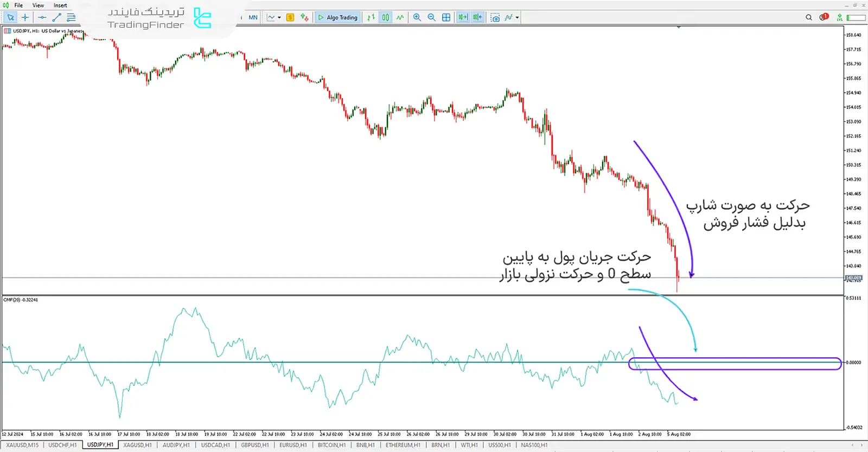Switch to line chart display

400,17
